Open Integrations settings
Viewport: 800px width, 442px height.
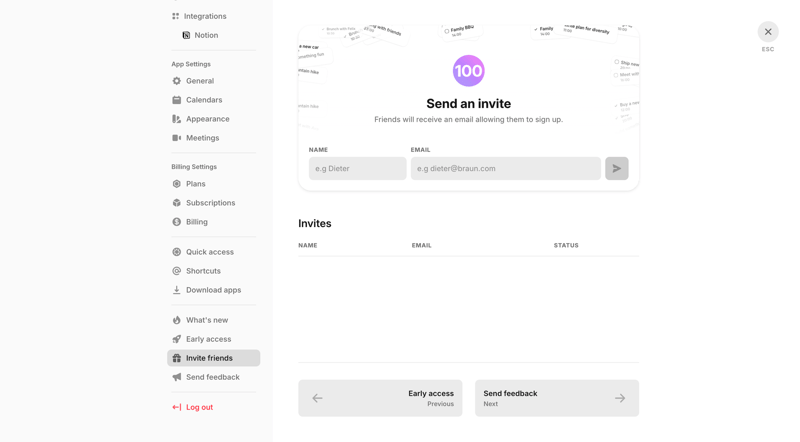(205, 16)
